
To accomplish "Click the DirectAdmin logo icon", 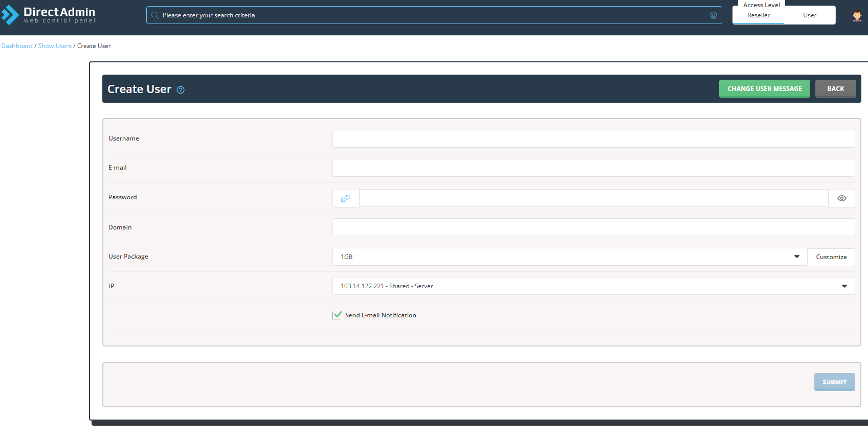I will coord(10,15).
